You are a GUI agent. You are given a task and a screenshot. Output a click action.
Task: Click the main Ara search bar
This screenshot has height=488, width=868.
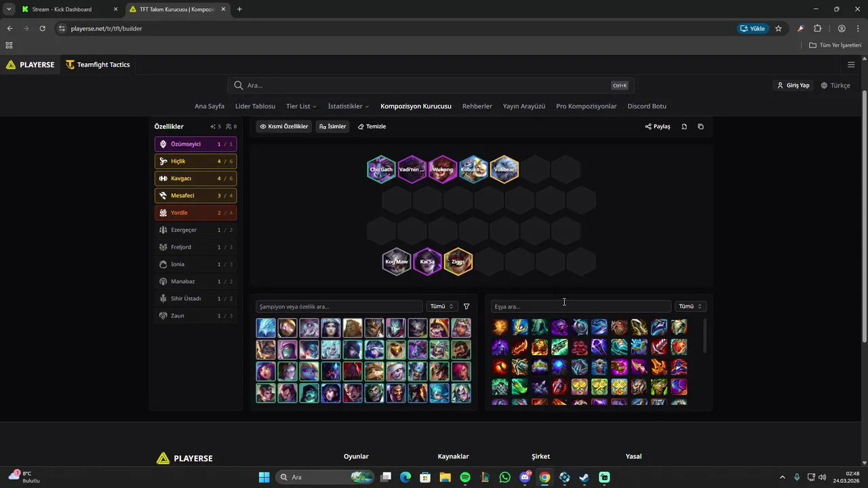[431, 85]
